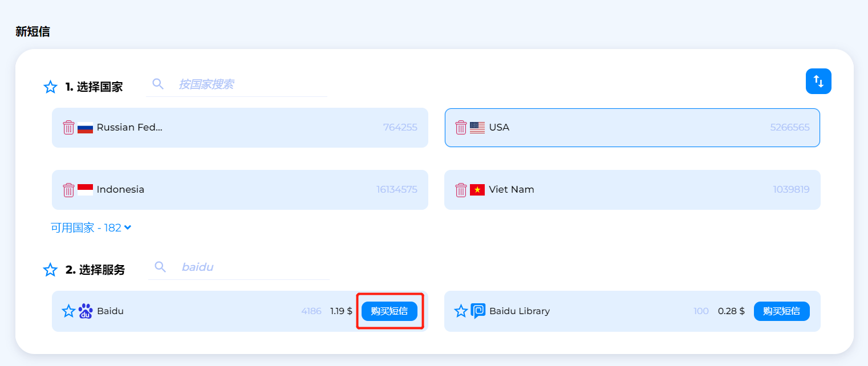
Task: Toggle the star beside 选择服务
Action: [x=50, y=270]
